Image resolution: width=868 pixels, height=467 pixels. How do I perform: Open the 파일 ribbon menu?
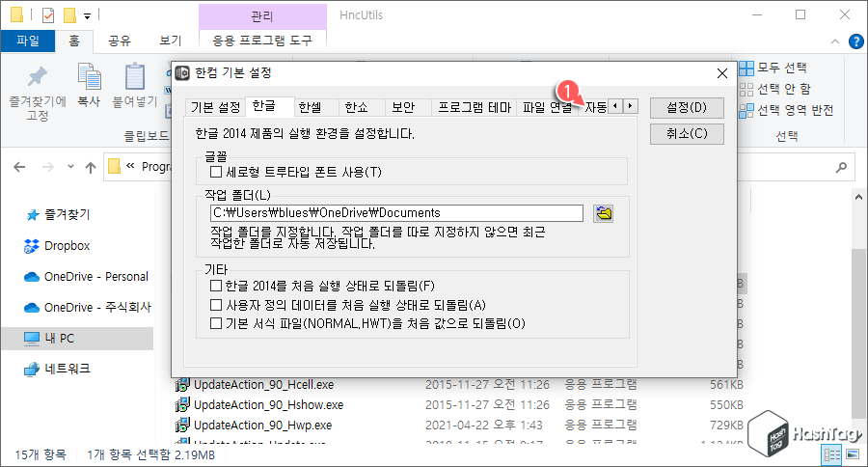28,41
